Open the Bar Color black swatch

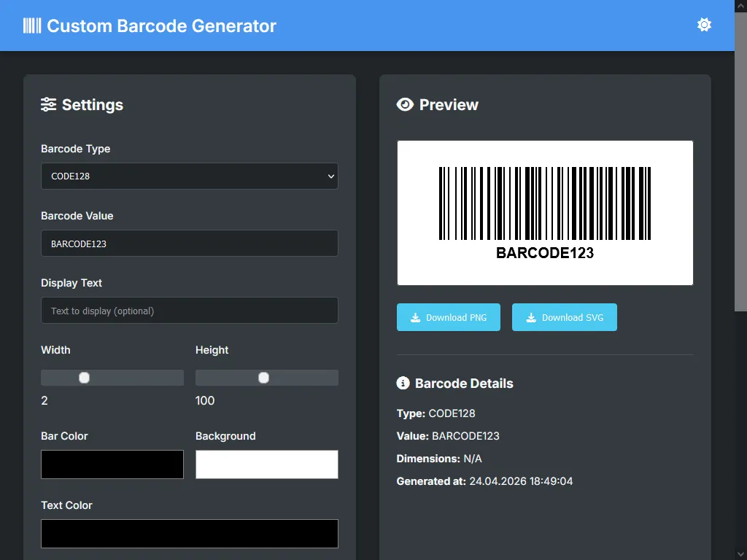[x=112, y=464]
